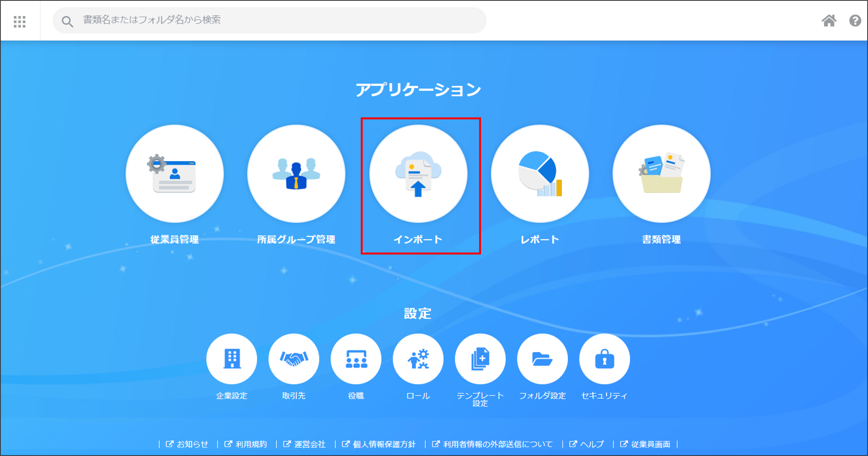This screenshot has height=456, width=868.
Task: Open the 所属グループ管理 application icon
Action: coord(296,174)
